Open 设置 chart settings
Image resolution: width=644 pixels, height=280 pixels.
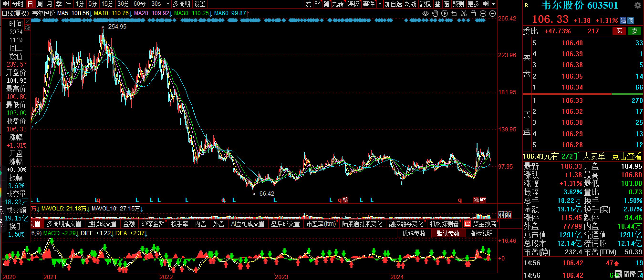(x=200, y=4)
